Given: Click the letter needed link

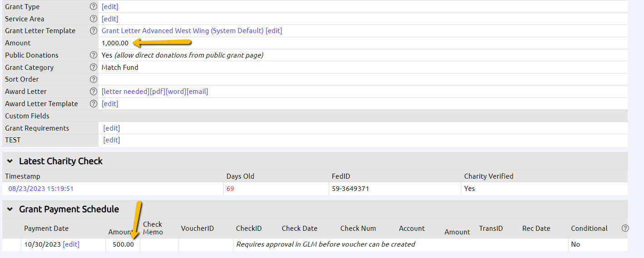Looking at the screenshot, I should 125,92.
